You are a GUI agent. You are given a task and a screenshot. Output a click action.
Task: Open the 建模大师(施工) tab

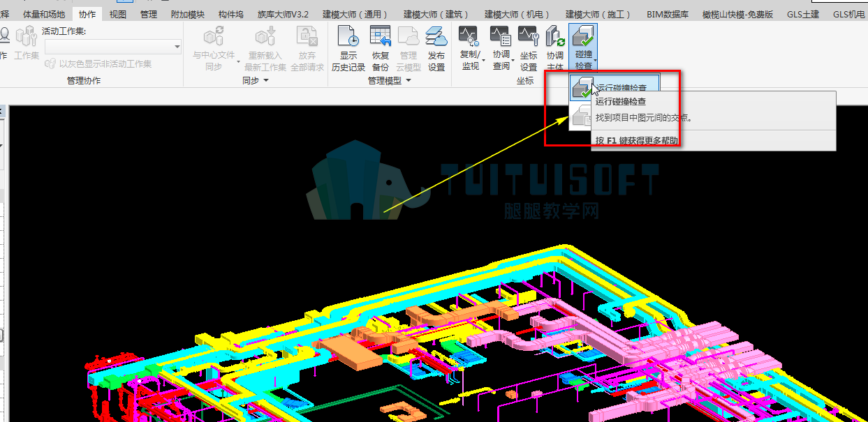click(598, 14)
